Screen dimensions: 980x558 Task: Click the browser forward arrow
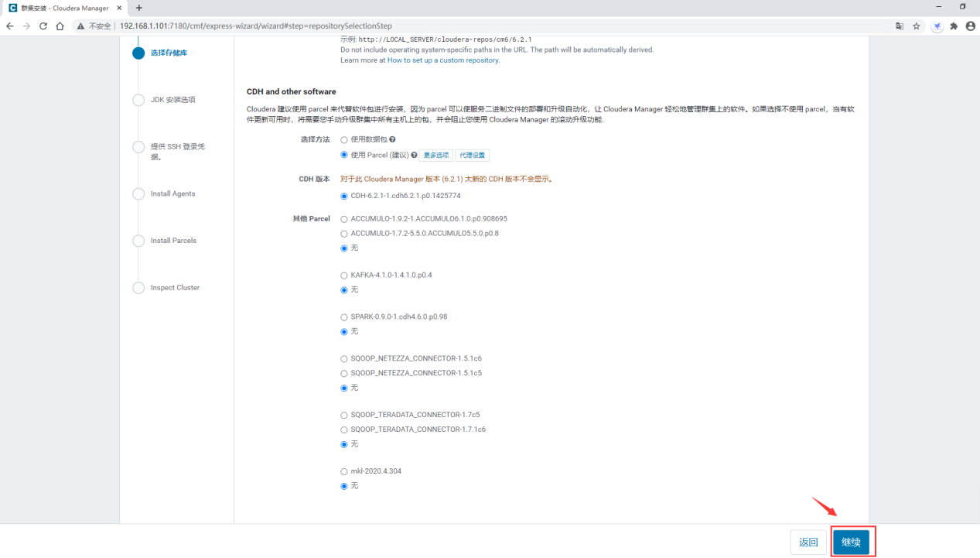[x=26, y=26]
